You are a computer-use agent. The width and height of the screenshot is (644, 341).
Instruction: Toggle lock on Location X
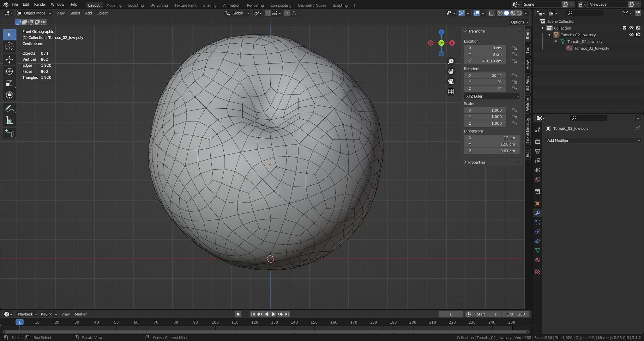[515, 48]
